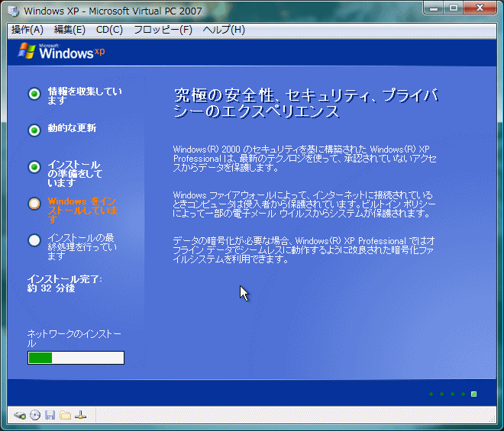Click the インストールの準備をしています step indicator
Image resolution: width=504 pixels, height=431 pixels.
pos(34,167)
